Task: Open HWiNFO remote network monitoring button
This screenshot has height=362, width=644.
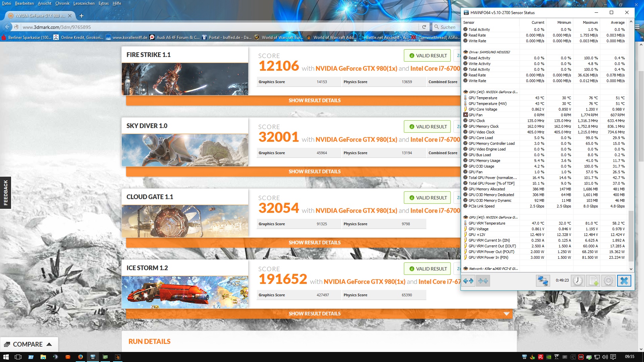Action: (x=542, y=281)
